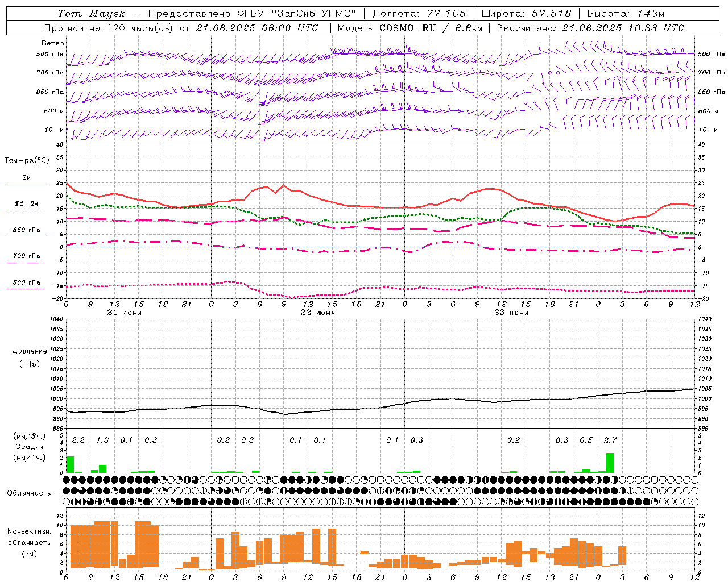The image size is (728, 582).
Task: Click the date label 22 июня
Action: point(318,313)
